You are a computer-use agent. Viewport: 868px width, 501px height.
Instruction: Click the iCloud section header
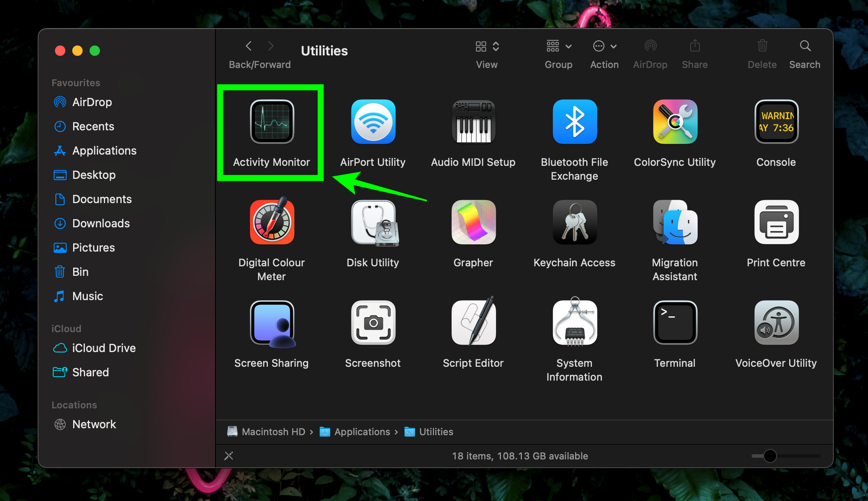[x=66, y=329]
